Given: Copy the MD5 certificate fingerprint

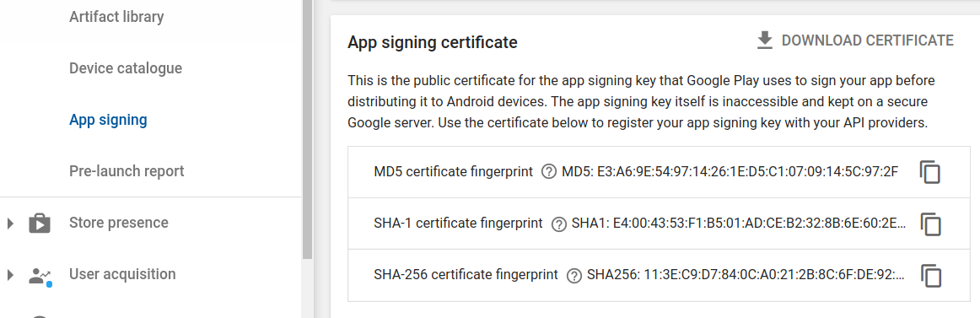Looking at the screenshot, I should tap(930, 172).
